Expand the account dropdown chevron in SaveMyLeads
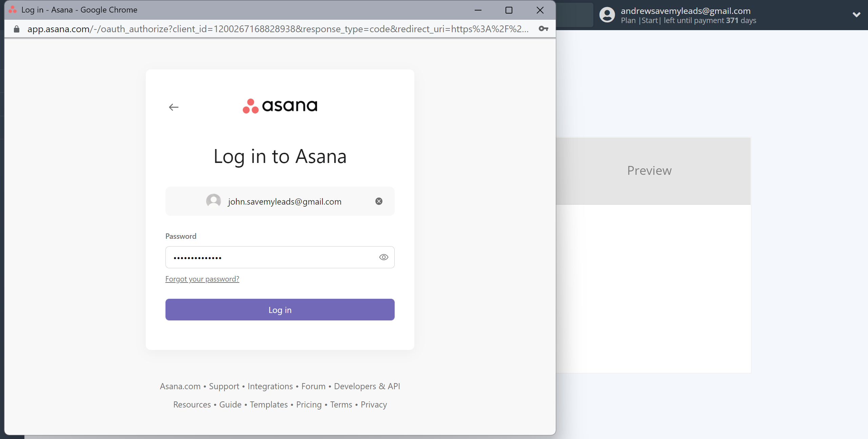 coord(856,15)
